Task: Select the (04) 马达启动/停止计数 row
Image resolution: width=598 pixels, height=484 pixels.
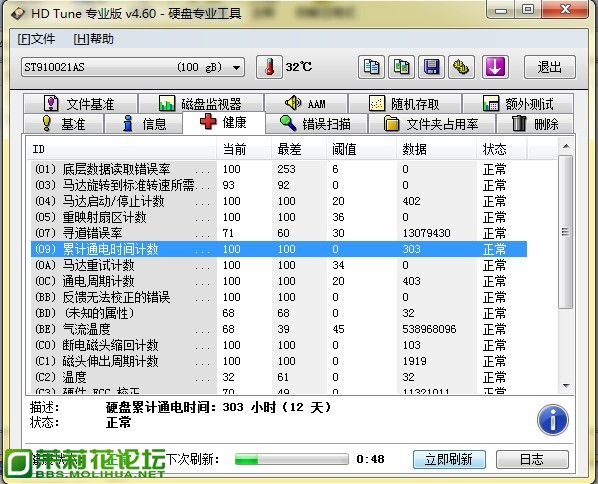Action: click(278, 201)
